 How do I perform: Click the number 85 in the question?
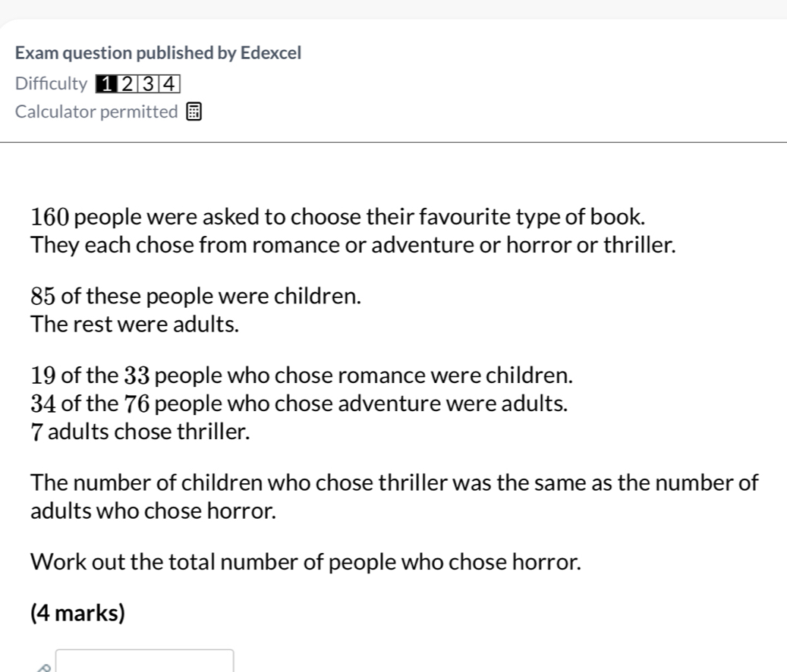tap(42, 296)
